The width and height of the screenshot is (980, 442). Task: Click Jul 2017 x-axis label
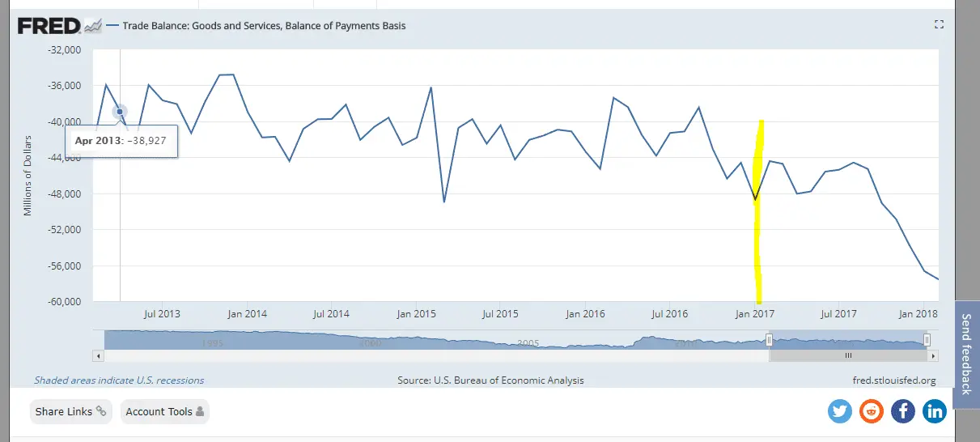tap(838, 313)
